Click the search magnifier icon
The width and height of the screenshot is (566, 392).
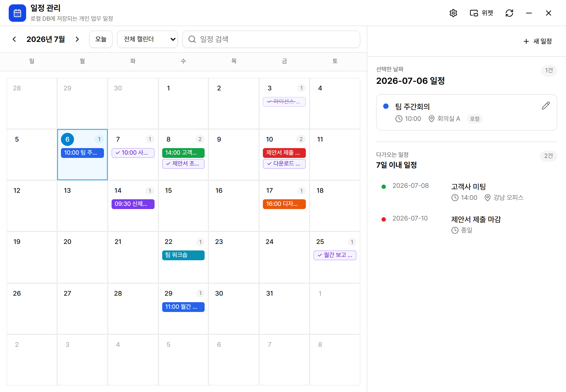pos(192,39)
